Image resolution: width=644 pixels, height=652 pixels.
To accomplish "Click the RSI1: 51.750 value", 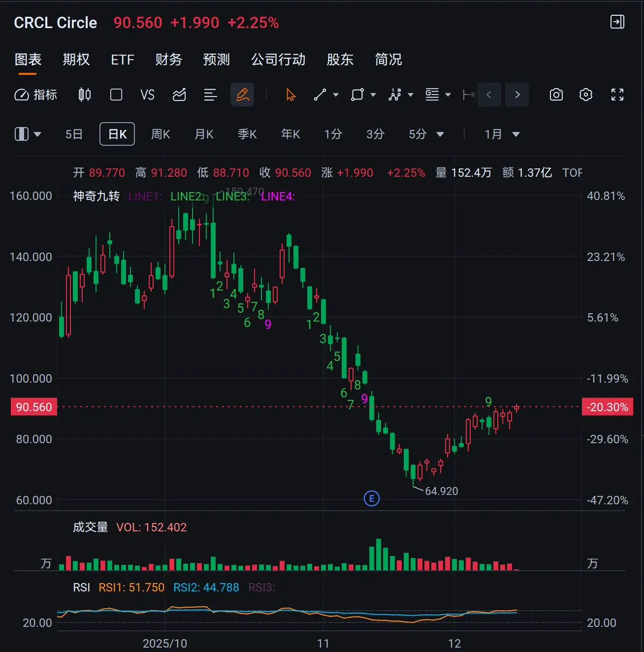I will [132, 587].
